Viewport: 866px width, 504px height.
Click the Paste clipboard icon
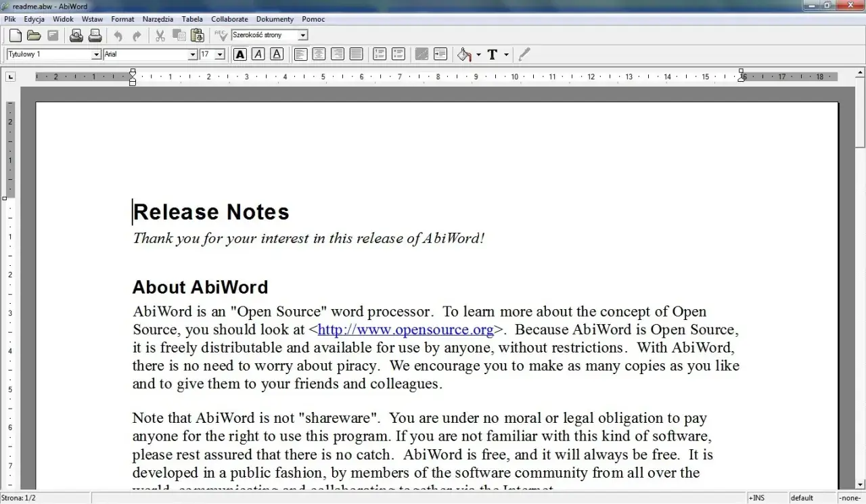[198, 35]
